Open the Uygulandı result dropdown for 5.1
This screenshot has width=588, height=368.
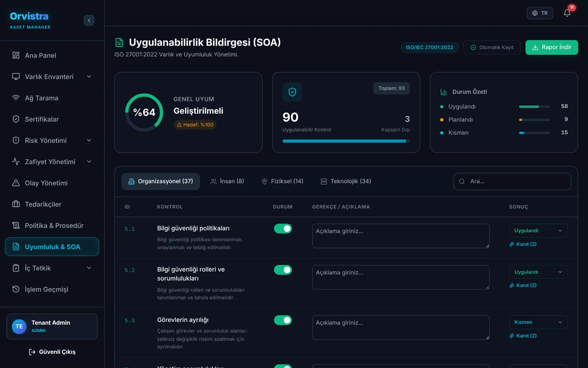[x=538, y=231]
